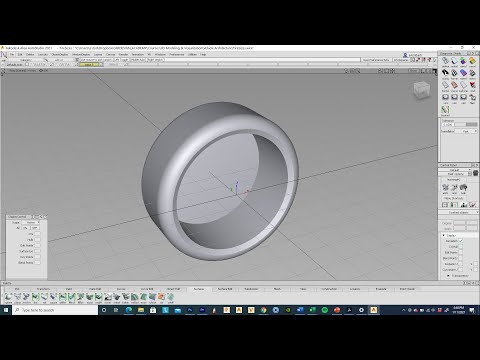480x360 pixels.
Task: Open the File menu
Action: click(x=12, y=54)
